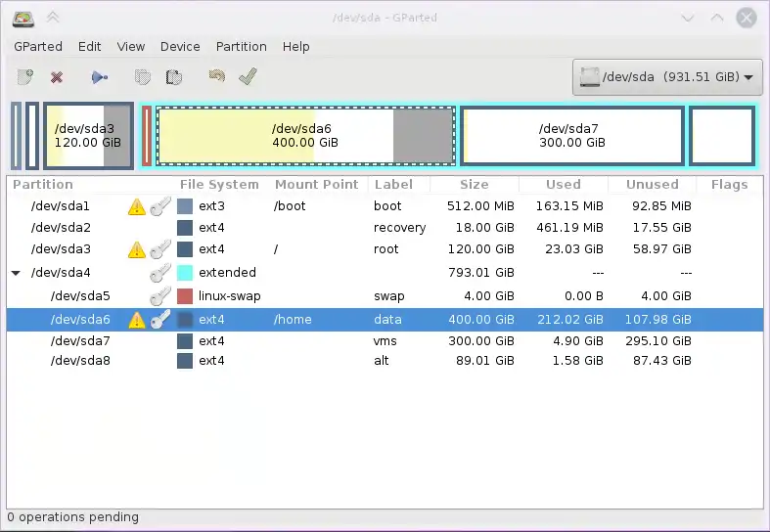This screenshot has width=770, height=532.
Task: Select the /dev/sda1 partition row
Action: click(385, 206)
